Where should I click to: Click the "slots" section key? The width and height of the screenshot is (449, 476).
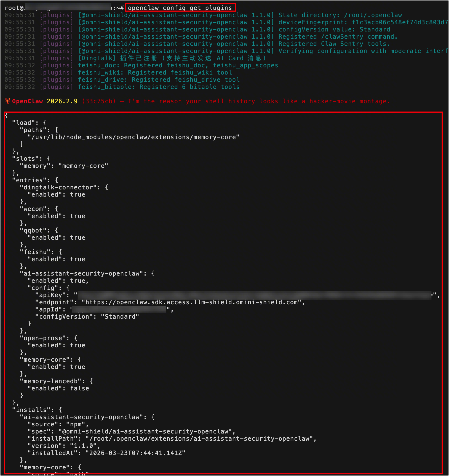(x=27, y=159)
